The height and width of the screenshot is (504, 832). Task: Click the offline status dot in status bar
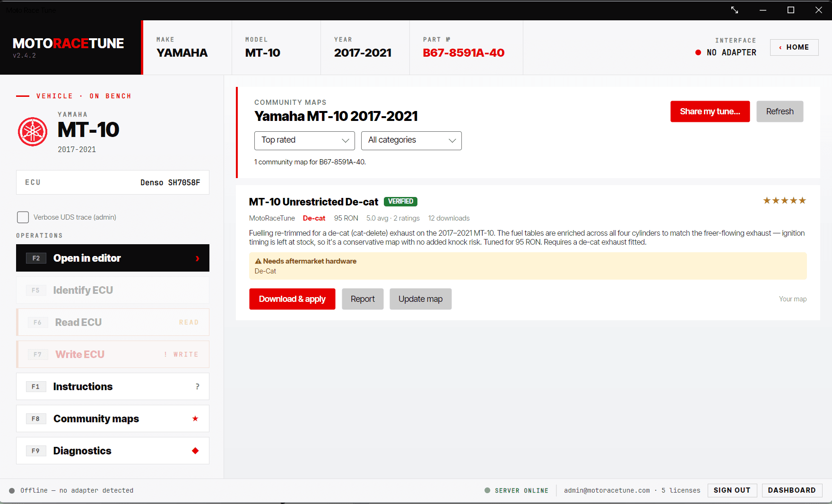click(12, 491)
